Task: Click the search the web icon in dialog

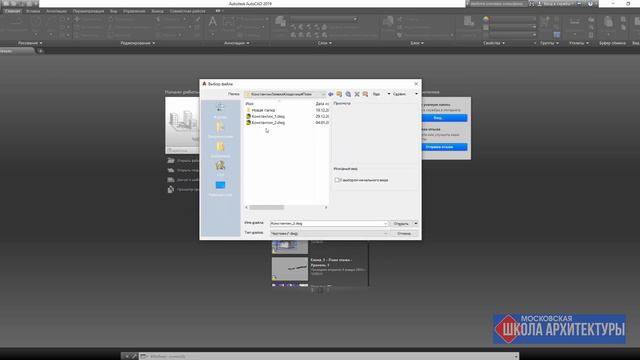Action: [x=348, y=94]
